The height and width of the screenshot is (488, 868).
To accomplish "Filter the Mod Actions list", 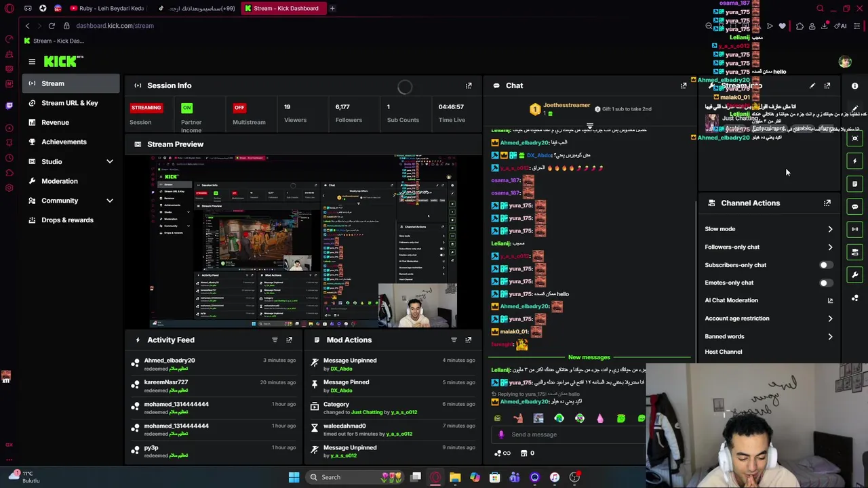I will (x=454, y=340).
